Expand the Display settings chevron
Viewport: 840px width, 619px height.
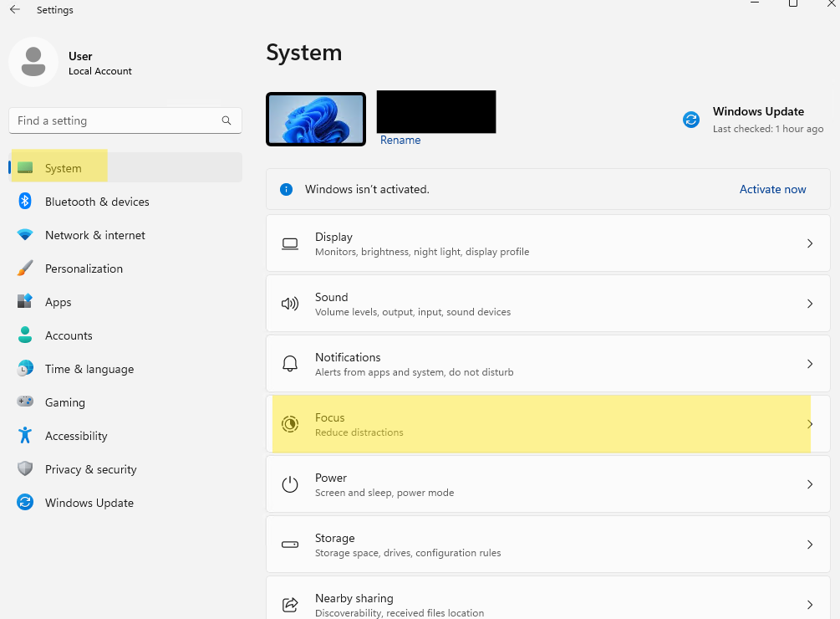pos(809,243)
